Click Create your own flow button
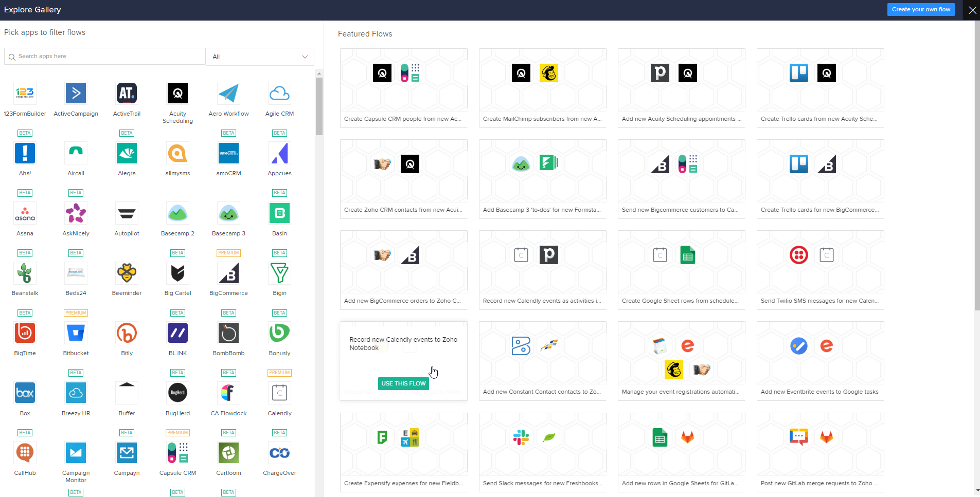The height and width of the screenshot is (497, 980). pyautogui.click(x=921, y=9)
